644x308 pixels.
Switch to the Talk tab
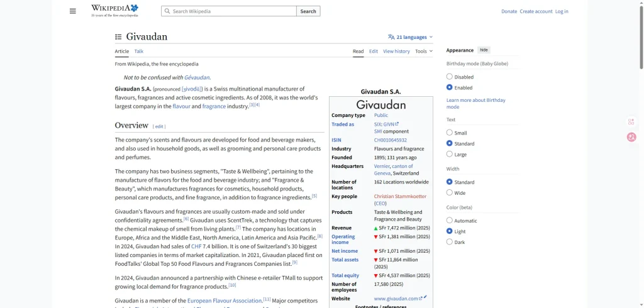tap(139, 52)
